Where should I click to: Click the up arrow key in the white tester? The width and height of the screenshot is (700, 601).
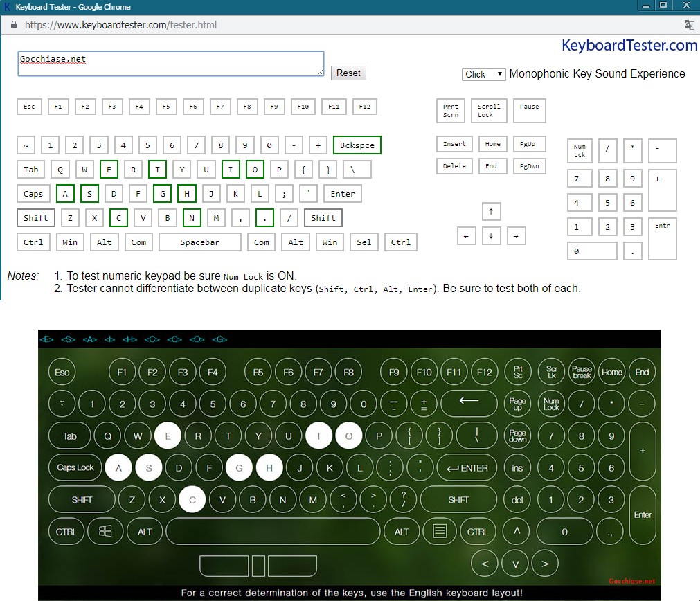click(x=491, y=211)
